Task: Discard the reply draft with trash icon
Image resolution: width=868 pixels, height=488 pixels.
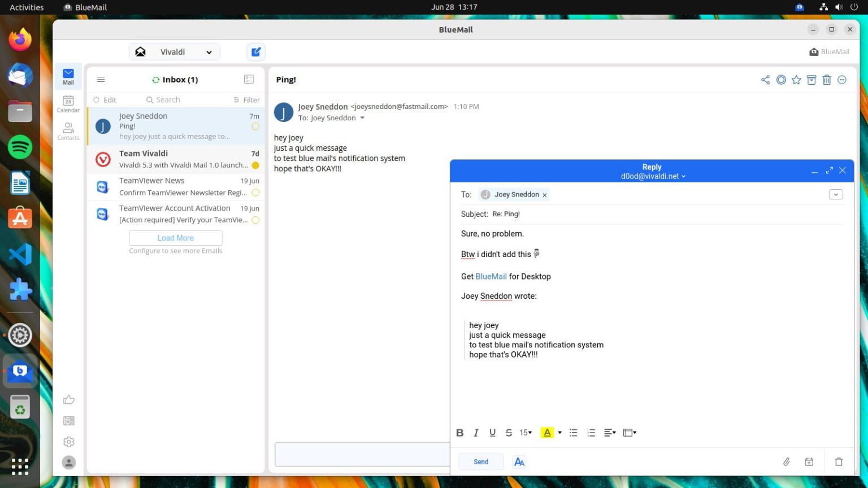Action: [x=839, y=462]
